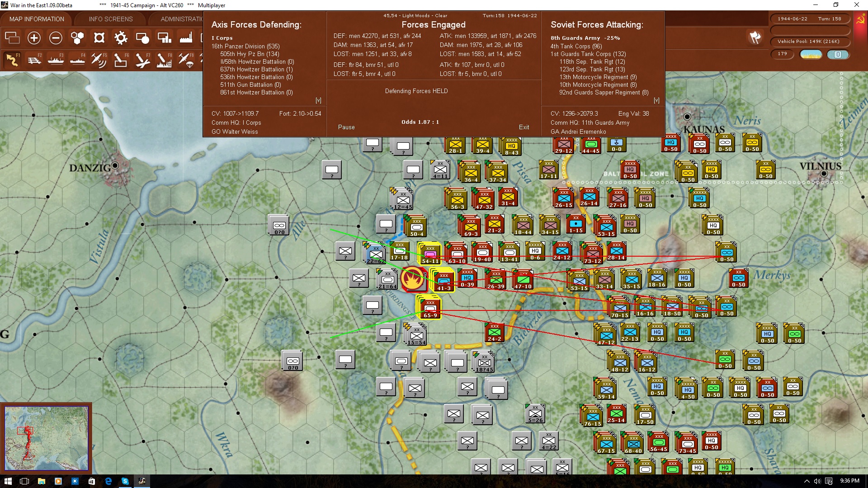The height and width of the screenshot is (488, 868).
Task: Select the HQ 8-43 counter
Action: tap(511, 146)
